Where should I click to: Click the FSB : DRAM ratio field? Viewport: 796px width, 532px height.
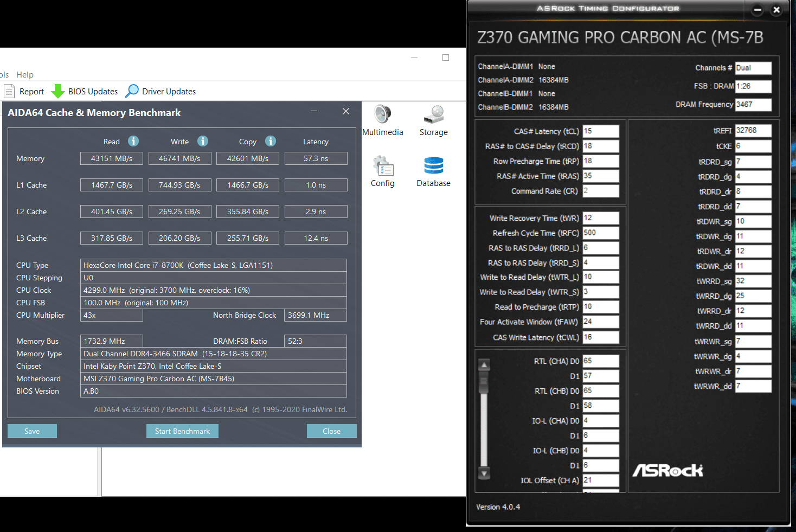[x=753, y=86]
